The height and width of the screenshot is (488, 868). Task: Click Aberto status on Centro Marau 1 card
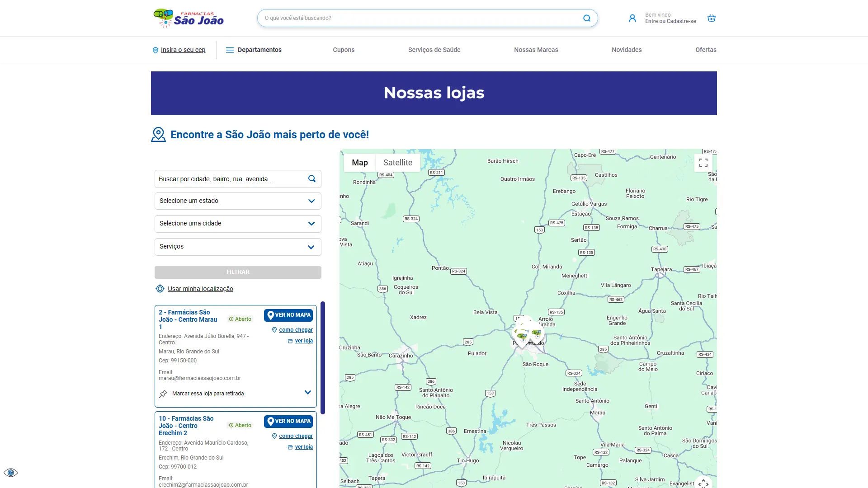point(240,319)
